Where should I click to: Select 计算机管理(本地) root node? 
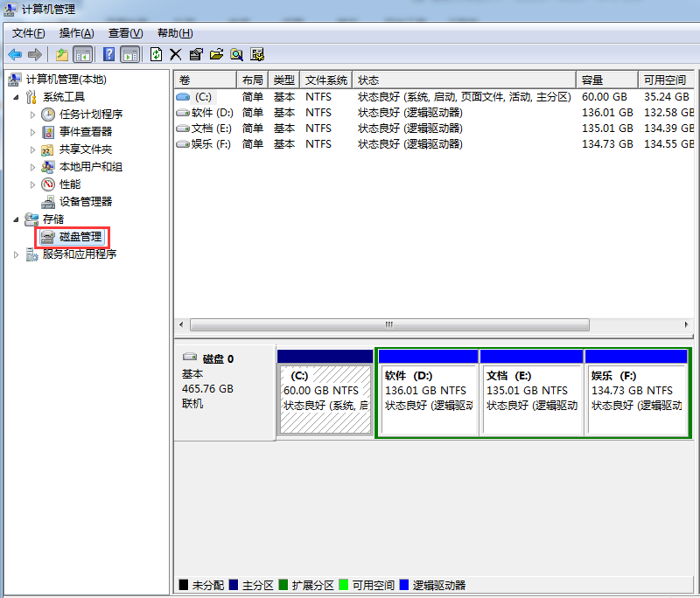66,80
